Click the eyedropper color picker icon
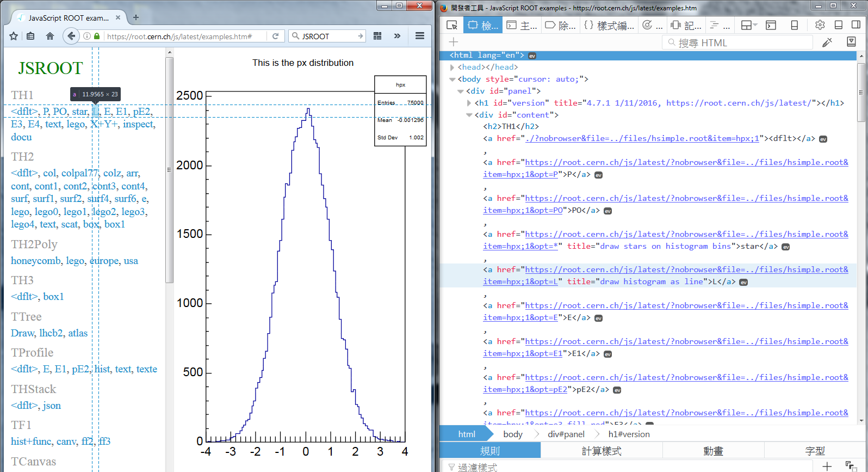This screenshot has height=472, width=868. tap(827, 42)
